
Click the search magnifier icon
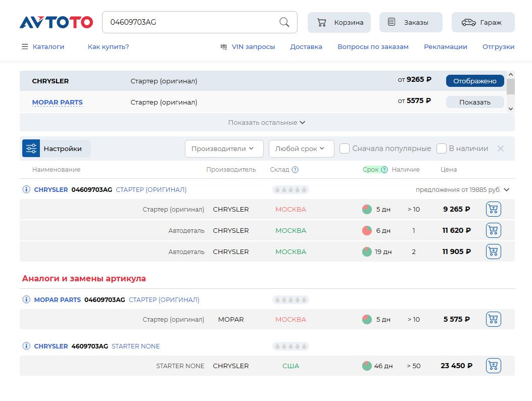[x=284, y=22]
